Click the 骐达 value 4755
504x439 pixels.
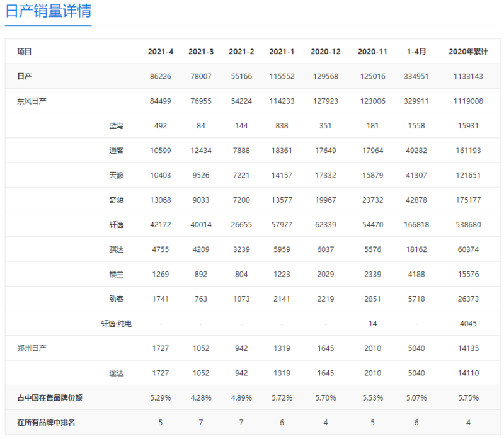161,249
